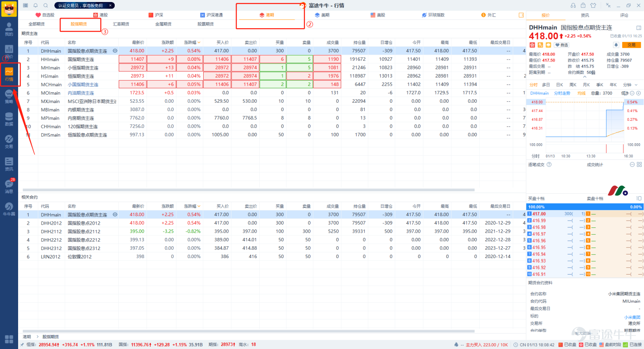Open the more options circle near 成交统计
The width and height of the screenshot is (644, 349).
click(632, 164)
